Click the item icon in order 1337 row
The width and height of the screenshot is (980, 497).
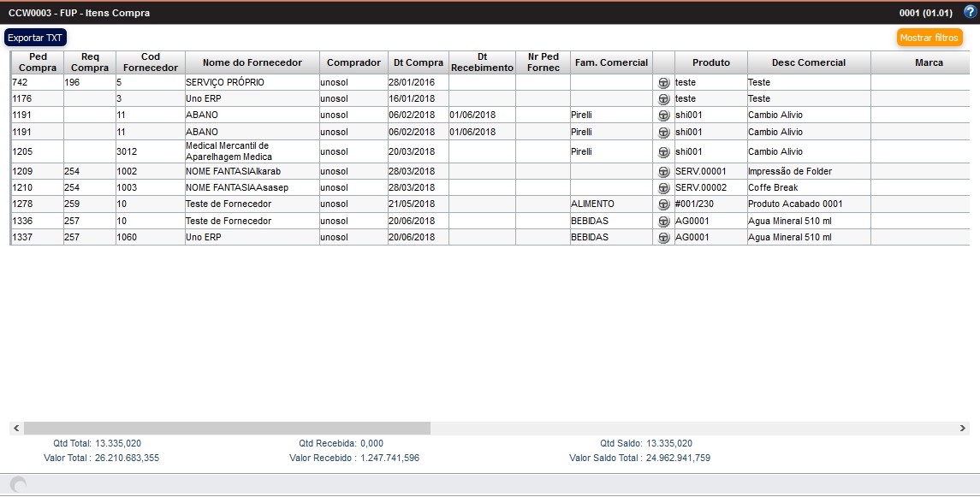pos(663,238)
